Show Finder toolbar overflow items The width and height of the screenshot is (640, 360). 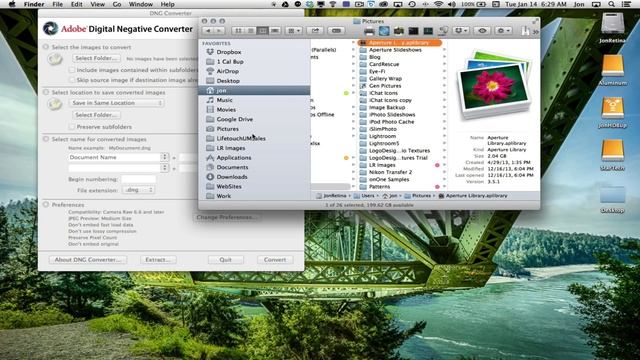tap(536, 31)
